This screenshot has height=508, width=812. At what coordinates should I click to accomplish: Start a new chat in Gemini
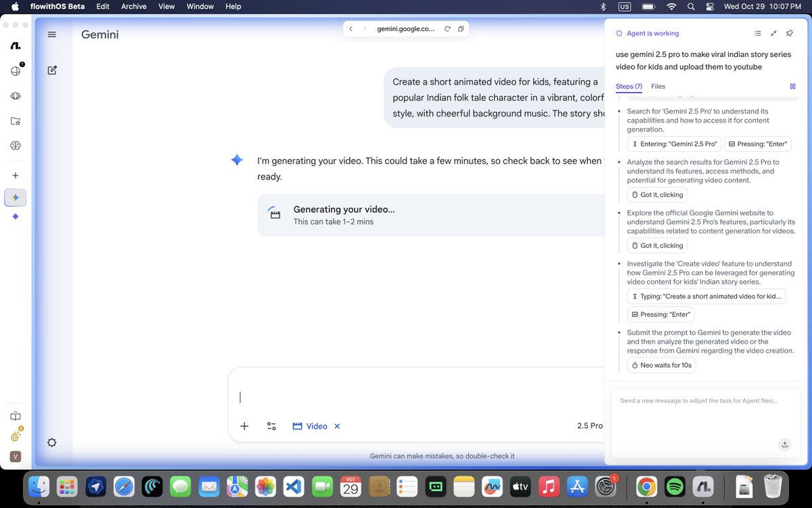[x=52, y=70]
